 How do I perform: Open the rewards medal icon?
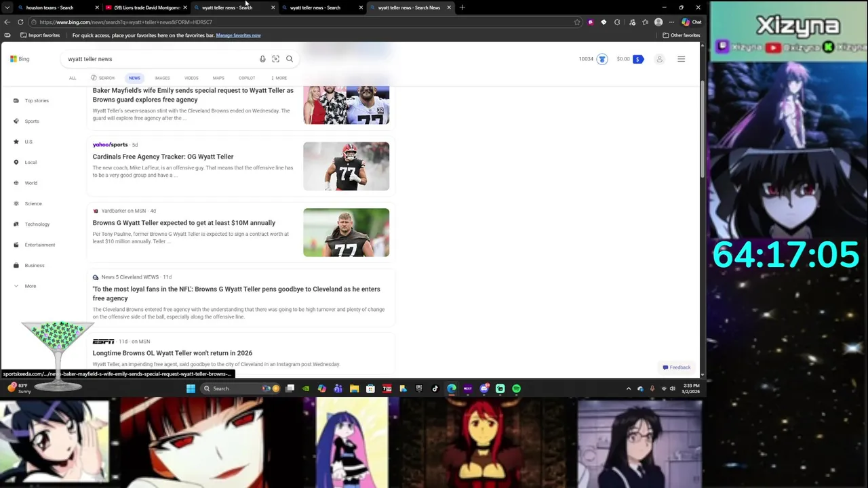pyautogui.click(x=602, y=59)
